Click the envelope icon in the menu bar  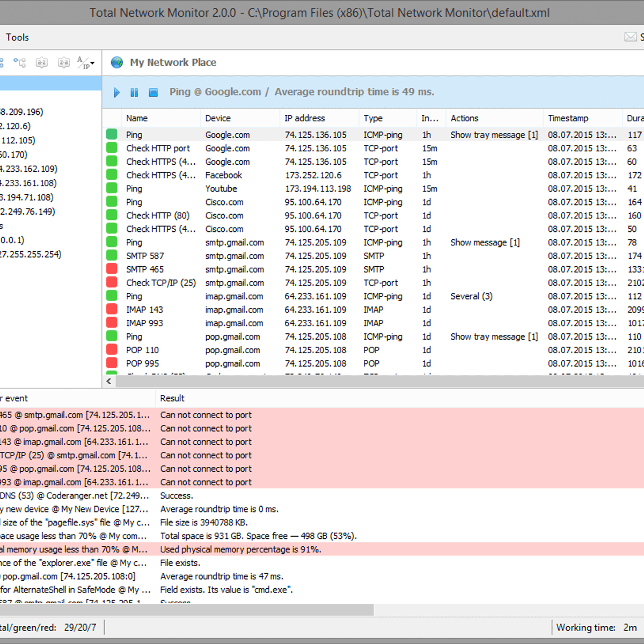(631, 37)
